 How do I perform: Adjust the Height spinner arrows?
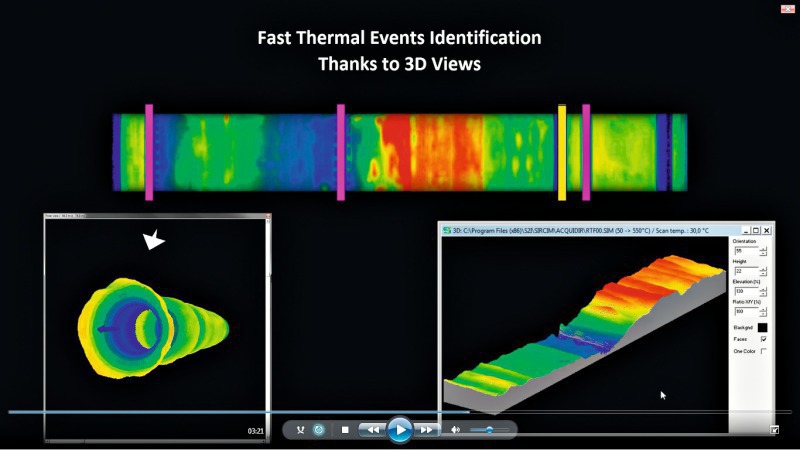(x=764, y=271)
